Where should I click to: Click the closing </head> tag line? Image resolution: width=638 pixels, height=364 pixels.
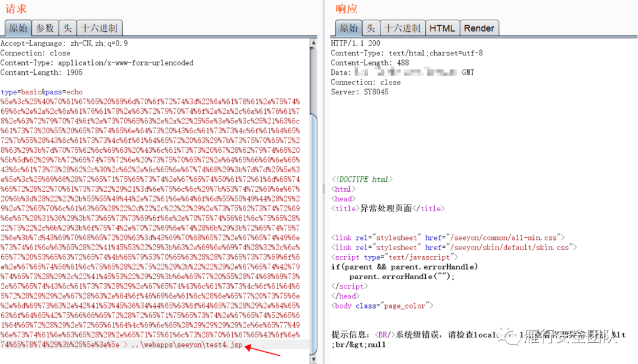pos(346,297)
